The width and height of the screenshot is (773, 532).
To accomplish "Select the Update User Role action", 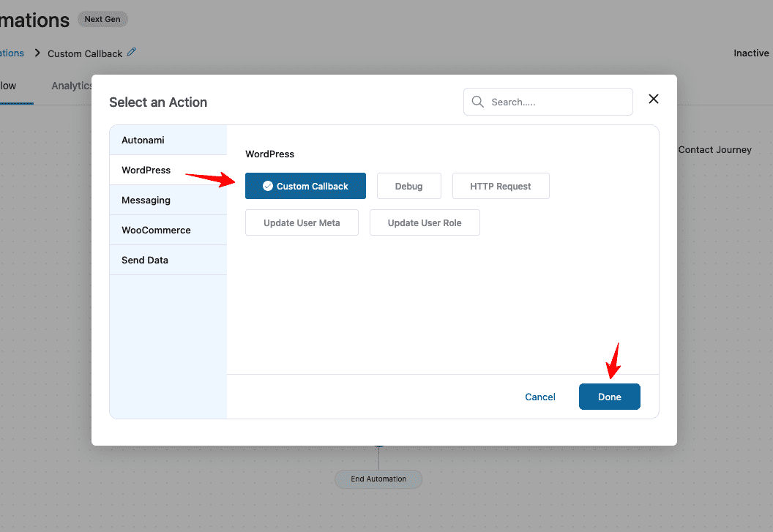I will click(425, 222).
